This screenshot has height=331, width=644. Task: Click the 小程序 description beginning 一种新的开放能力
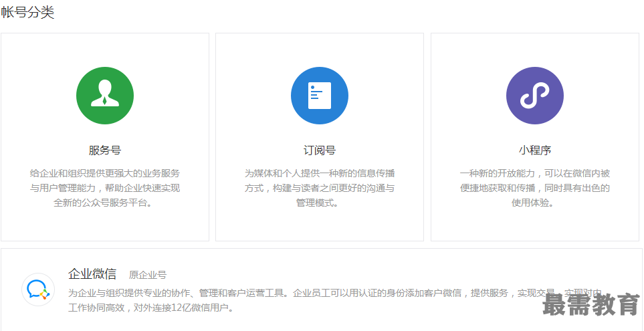point(535,188)
